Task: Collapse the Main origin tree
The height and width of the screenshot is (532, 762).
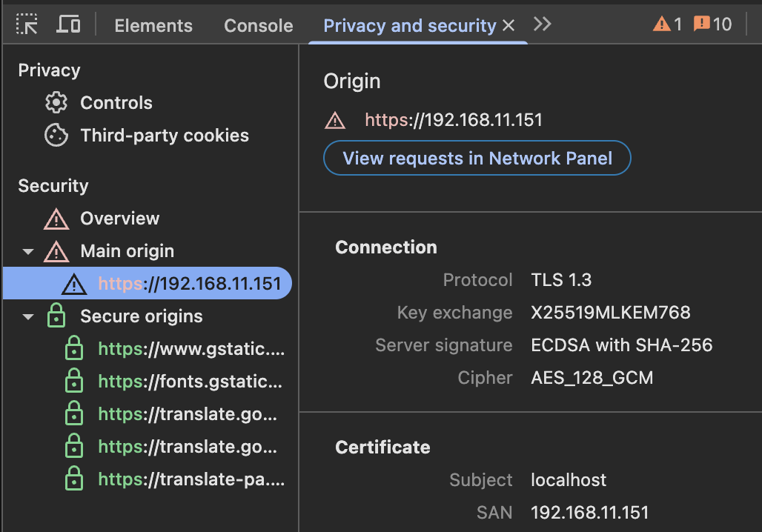Action: click(27, 250)
